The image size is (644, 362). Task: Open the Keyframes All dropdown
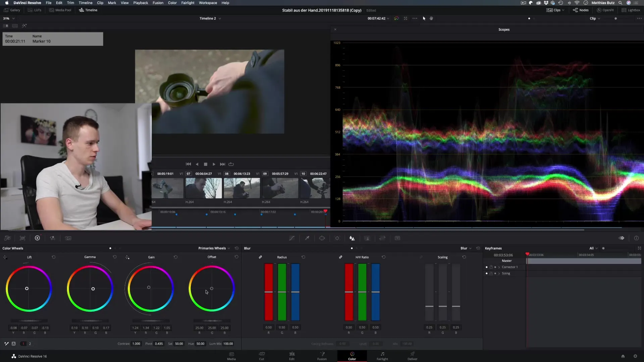tap(593, 248)
